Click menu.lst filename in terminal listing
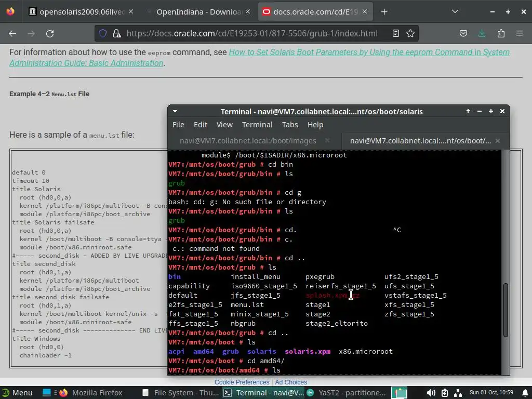 coord(247,304)
